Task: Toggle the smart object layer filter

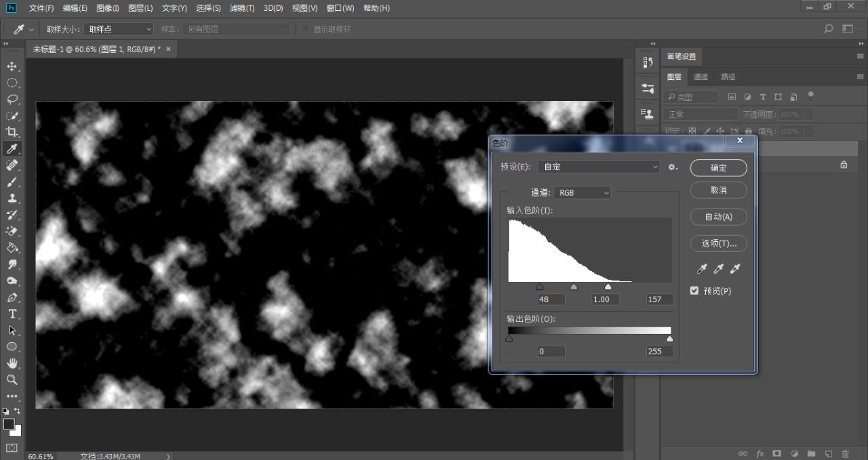Action: (x=793, y=97)
